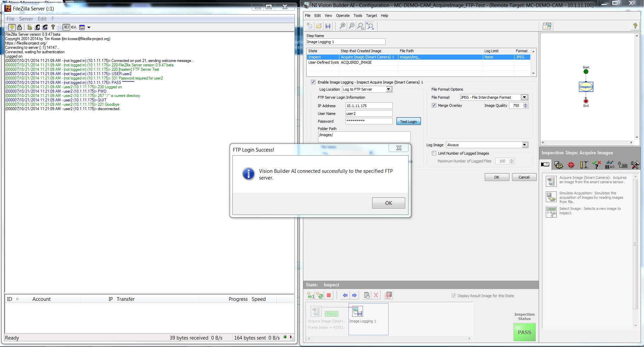Screen dimensions: 644x347
Task: Click the padlock lock-server icon in FileZilla
Action: pos(20,27)
